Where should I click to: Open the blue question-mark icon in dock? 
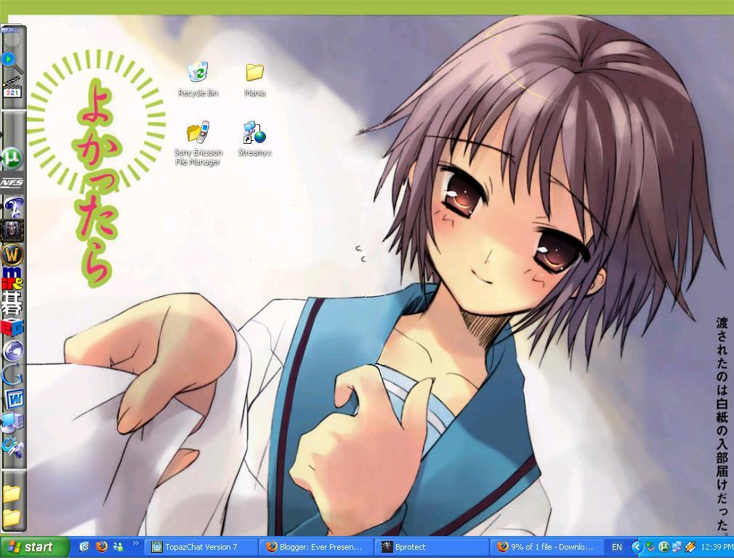coord(12,206)
